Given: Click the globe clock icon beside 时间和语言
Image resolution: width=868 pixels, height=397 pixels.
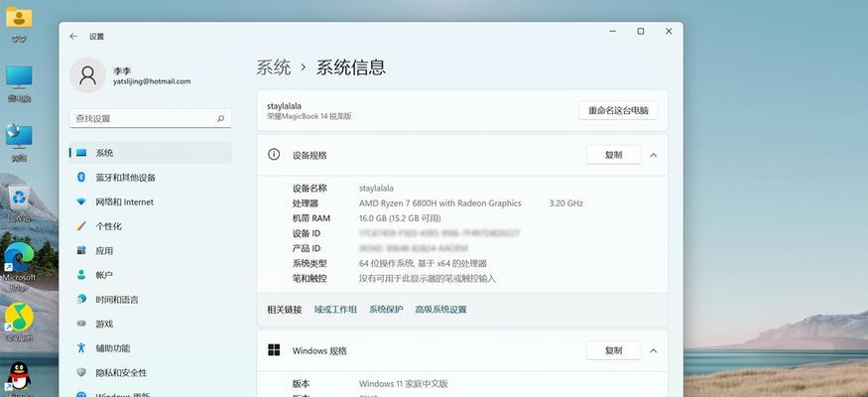Looking at the screenshot, I should point(81,300).
